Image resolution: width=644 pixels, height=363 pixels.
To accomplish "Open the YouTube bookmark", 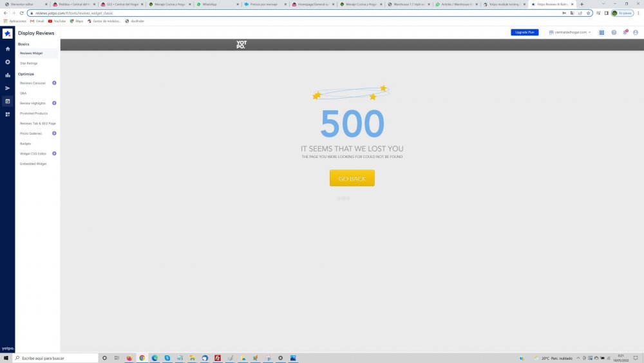I will 57,21.
